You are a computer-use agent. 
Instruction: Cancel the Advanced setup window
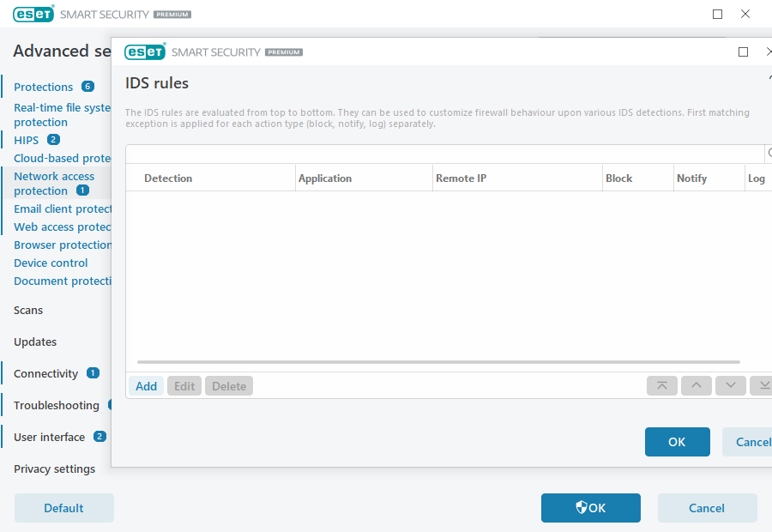[x=707, y=508]
